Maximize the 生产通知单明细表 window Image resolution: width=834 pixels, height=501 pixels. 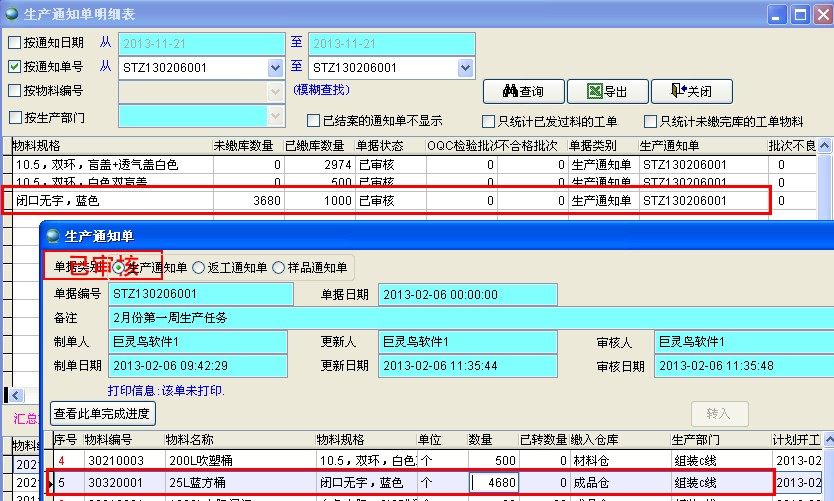pyautogui.click(x=799, y=14)
